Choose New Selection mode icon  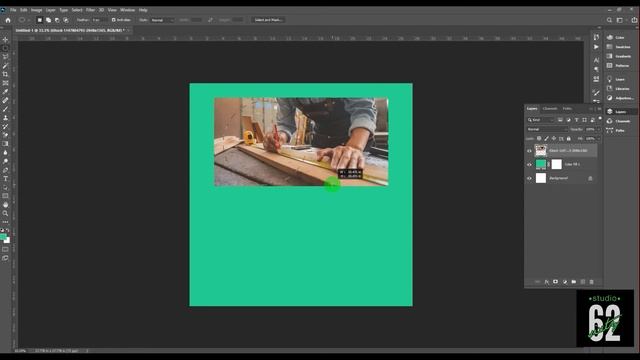coord(40,20)
